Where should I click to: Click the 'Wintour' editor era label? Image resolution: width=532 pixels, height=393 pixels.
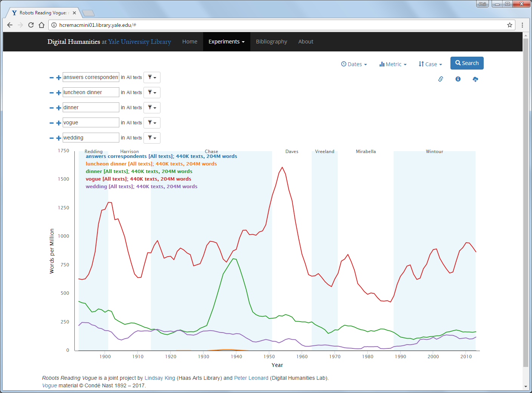click(x=435, y=152)
